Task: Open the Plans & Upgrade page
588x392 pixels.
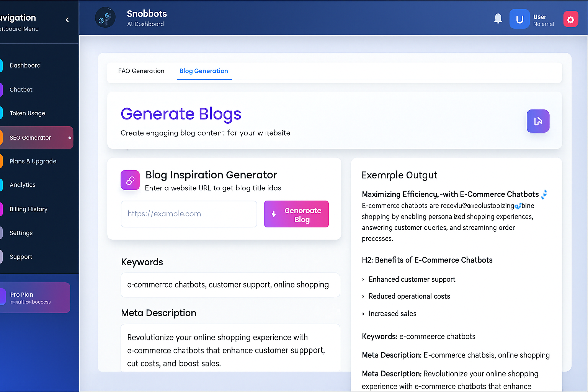Action: [x=33, y=162]
